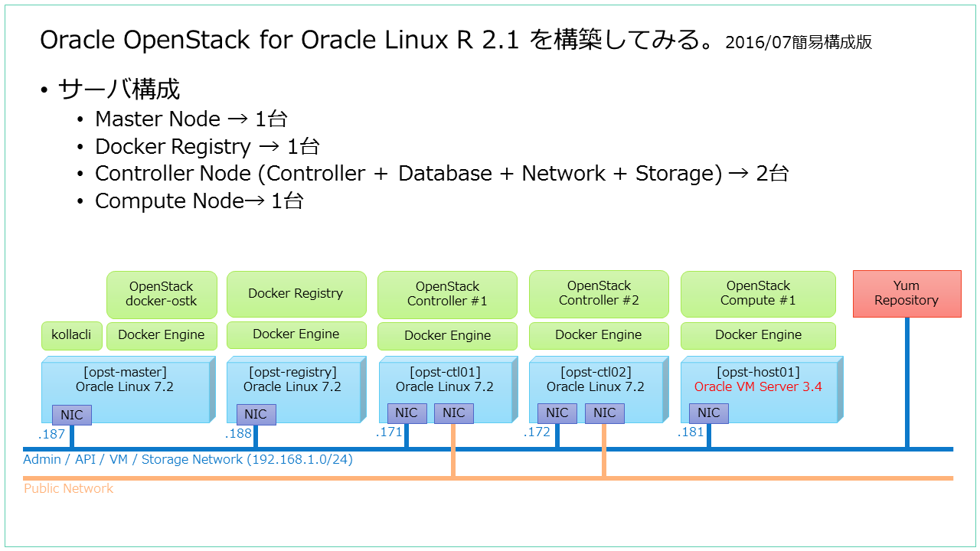This screenshot has width=980, height=551.
Task: Click the 'Master Node → 1台' bullet
Action: click(x=191, y=119)
